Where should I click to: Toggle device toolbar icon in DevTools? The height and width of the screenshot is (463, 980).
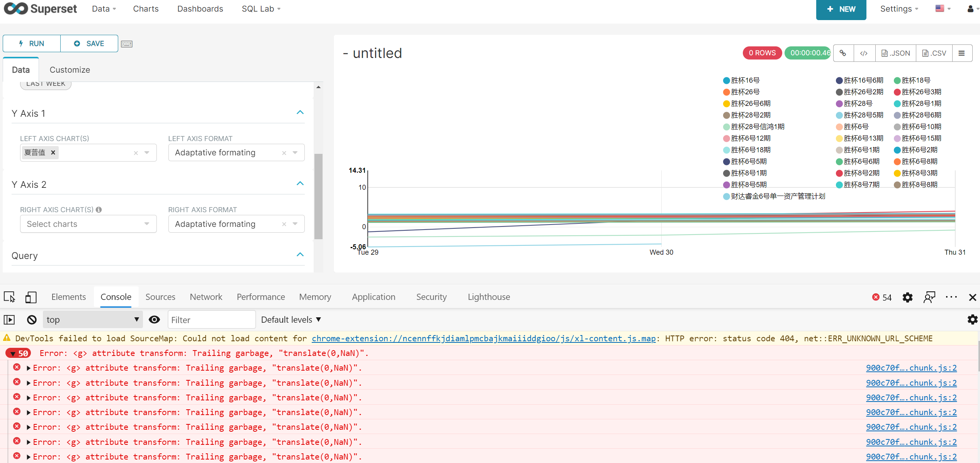[31, 297]
